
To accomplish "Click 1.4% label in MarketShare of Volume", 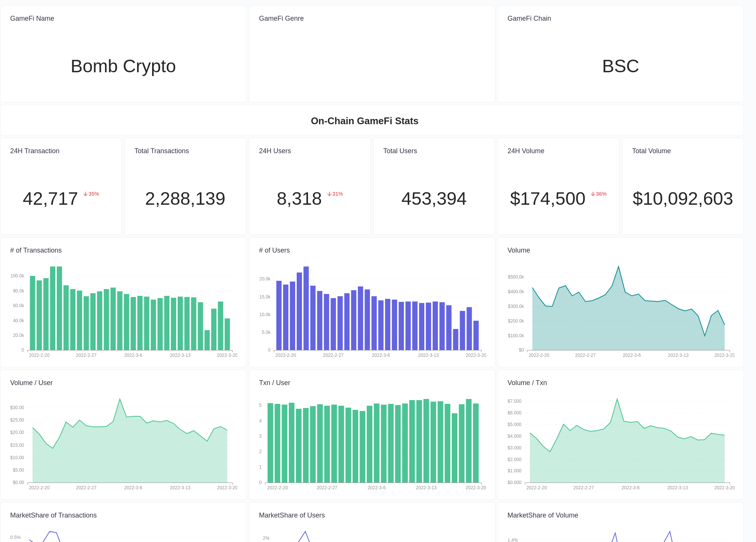I will pyautogui.click(x=513, y=540).
